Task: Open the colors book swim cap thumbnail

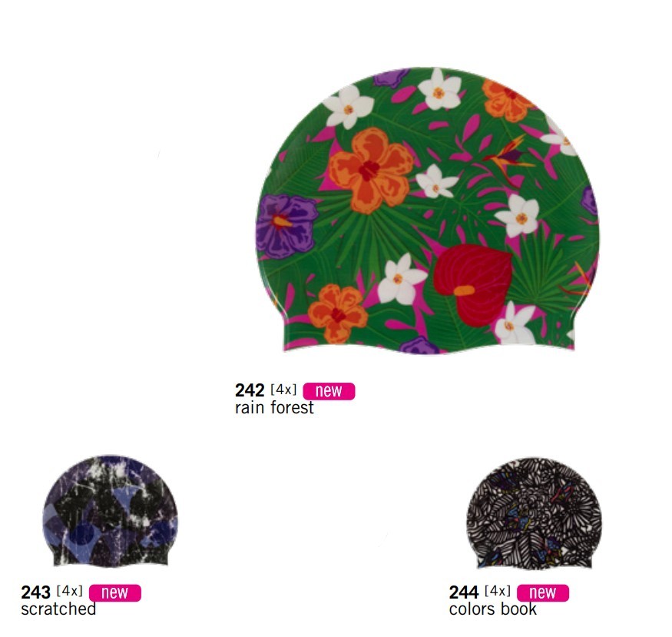Action: pyautogui.click(x=534, y=513)
